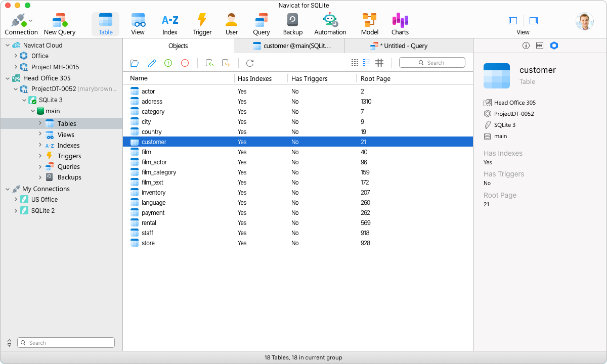This screenshot has height=364, width=607.
Task: Click the user profile avatar
Action: point(584,21)
